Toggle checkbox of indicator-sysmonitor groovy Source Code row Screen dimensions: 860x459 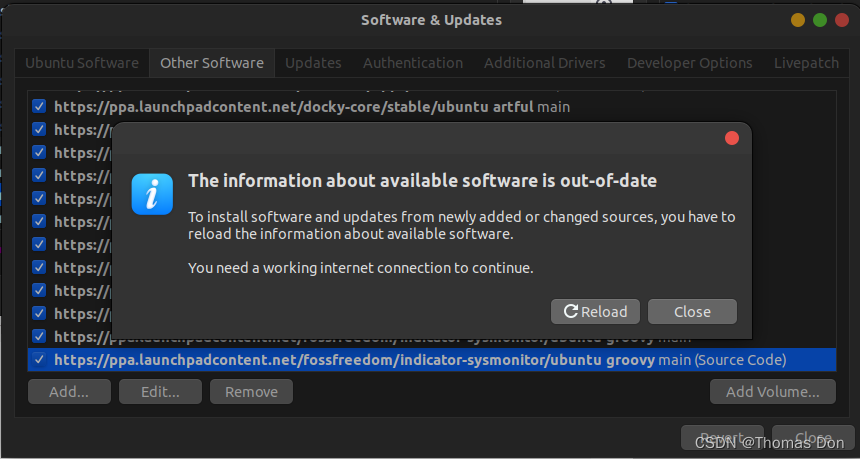39,360
